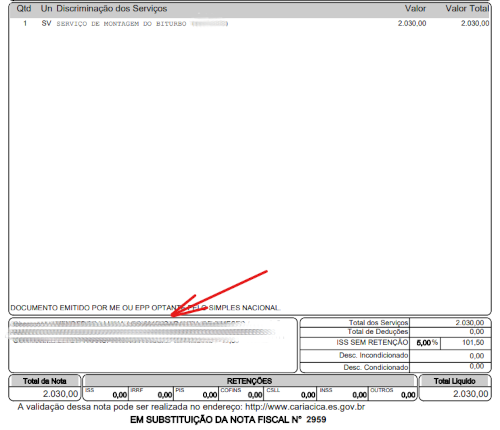500x430 pixels.
Task: Click the 'Total dos Serviços' label
Action: [378, 323]
